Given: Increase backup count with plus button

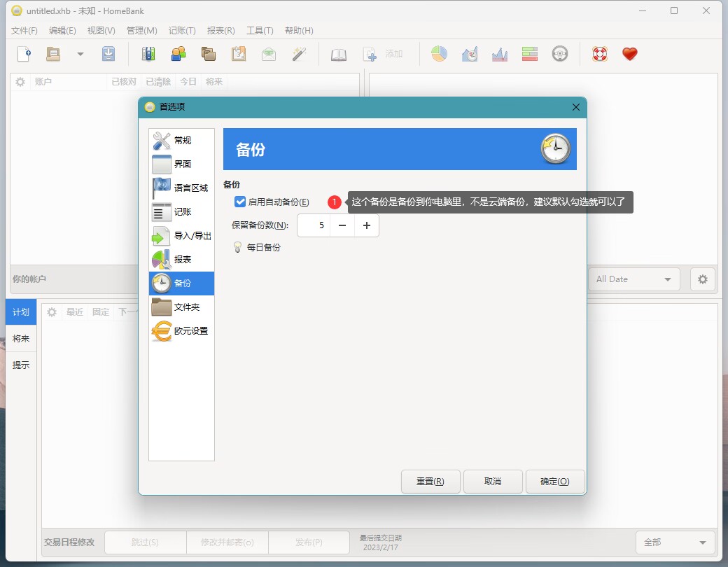Looking at the screenshot, I should pos(367,225).
